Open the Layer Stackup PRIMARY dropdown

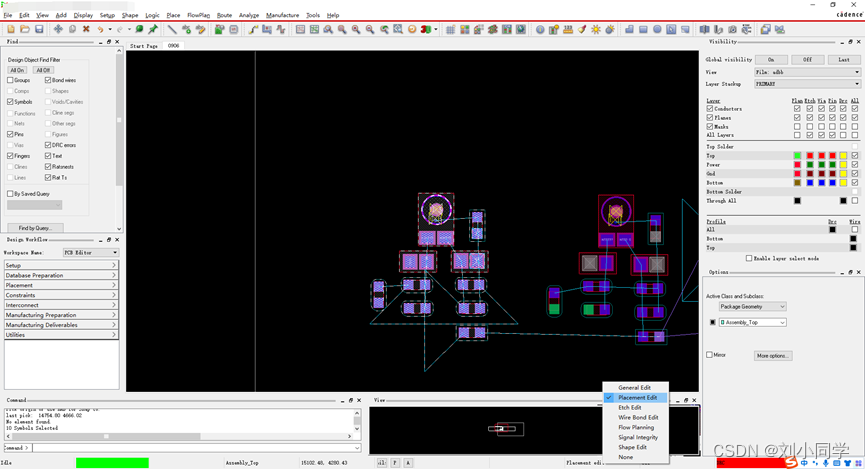click(806, 84)
